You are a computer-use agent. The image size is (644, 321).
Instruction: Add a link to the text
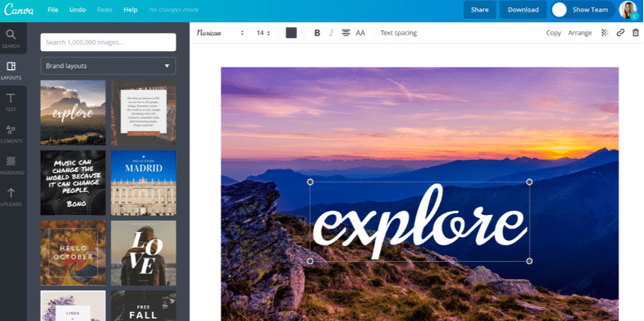pyautogui.click(x=620, y=33)
